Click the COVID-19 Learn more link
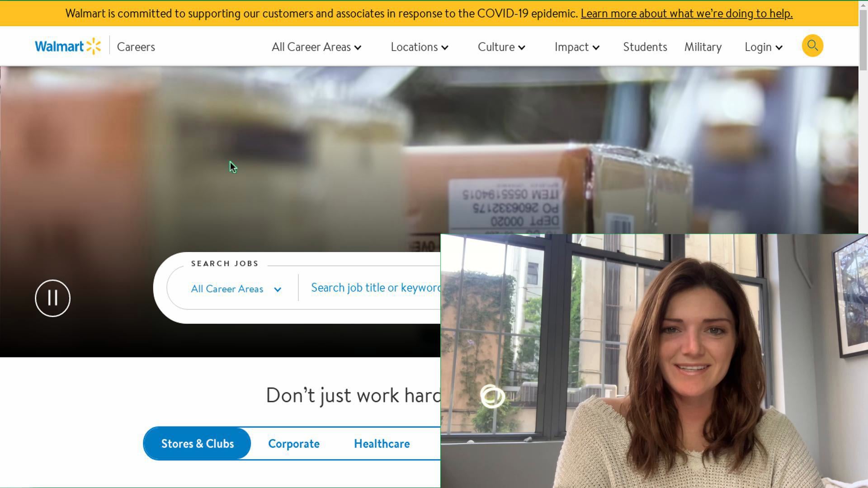This screenshot has width=868, height=488. 687,14
